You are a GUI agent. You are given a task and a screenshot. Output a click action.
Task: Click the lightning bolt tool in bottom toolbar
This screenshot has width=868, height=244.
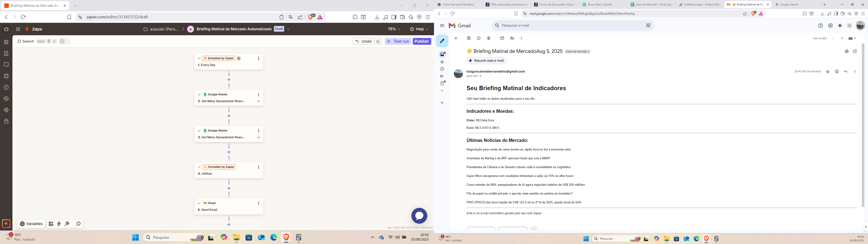point(59,224)
